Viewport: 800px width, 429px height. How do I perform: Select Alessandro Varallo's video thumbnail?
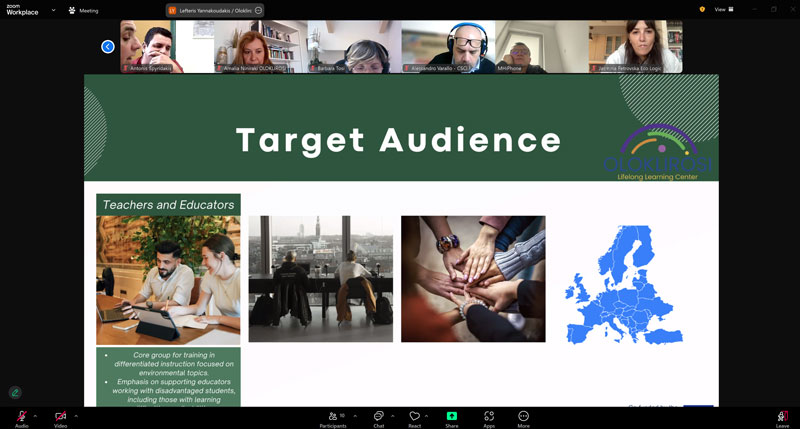click(448, 47)
